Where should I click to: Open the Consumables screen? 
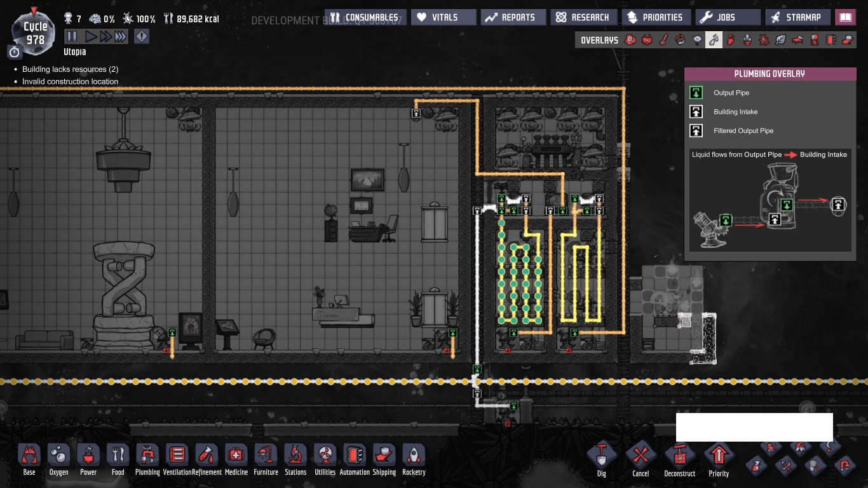[365, 17]
